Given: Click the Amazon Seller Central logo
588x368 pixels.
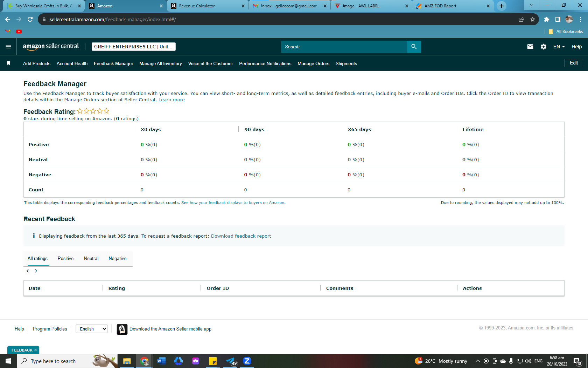Looking at the screenshot, I should click(x=51, y=47).
